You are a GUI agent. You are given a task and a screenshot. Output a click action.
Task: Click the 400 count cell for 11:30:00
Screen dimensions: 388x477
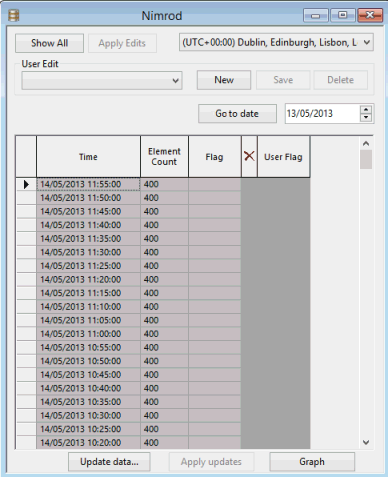(x=164, y=252)
